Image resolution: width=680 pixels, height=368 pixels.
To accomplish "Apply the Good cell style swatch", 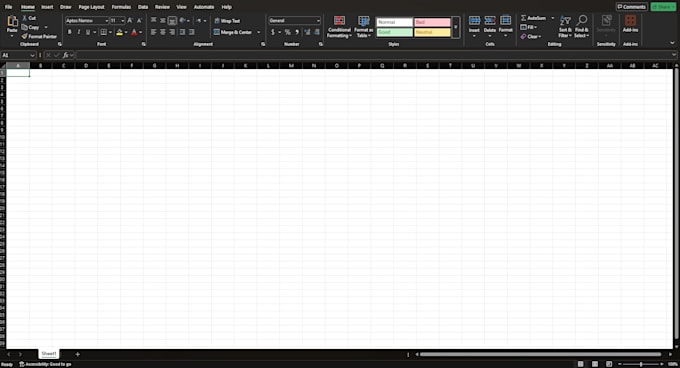I will pos(394,32).
